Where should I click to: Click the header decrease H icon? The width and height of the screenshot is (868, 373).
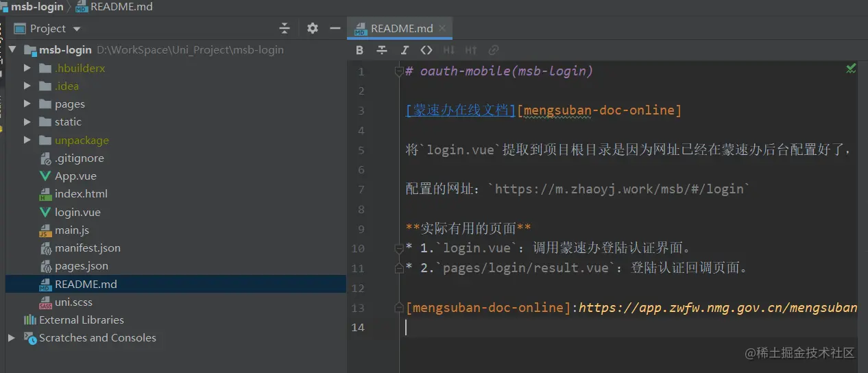click(x=449, y=50)
